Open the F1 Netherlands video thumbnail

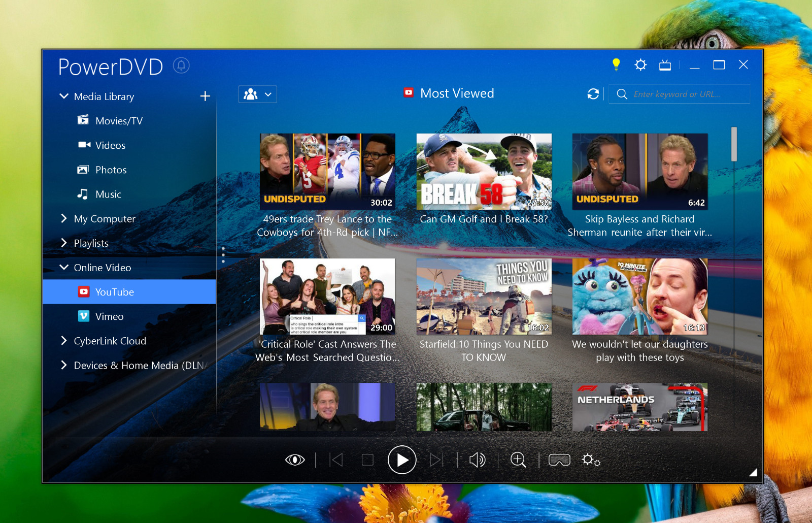[640, 407]
